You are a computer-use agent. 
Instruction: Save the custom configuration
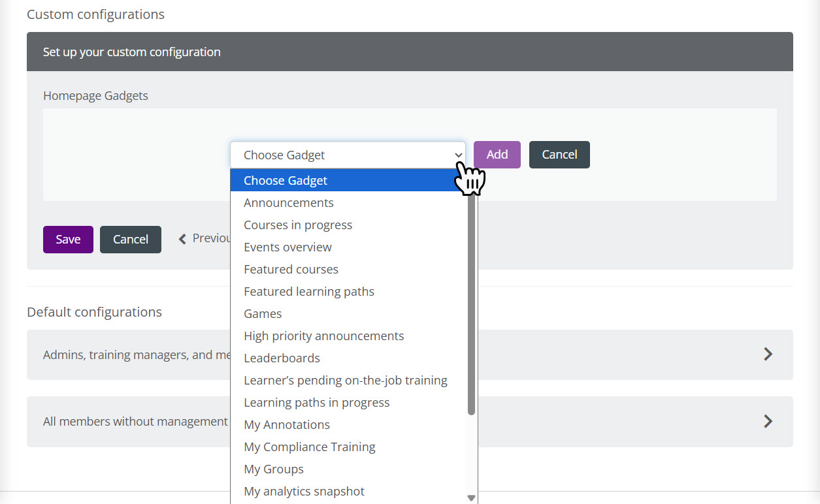68,240
